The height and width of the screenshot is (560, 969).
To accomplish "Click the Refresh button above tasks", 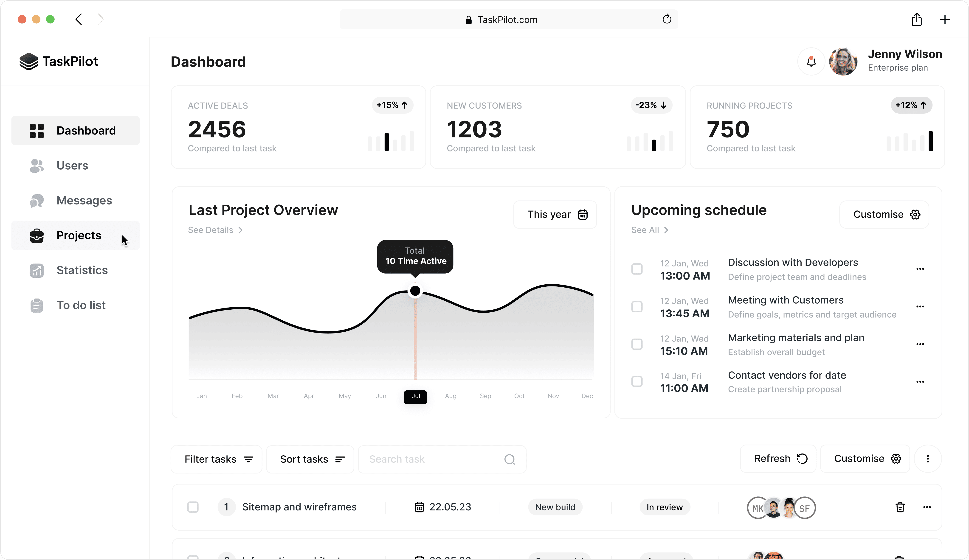I will coord(778,459).
